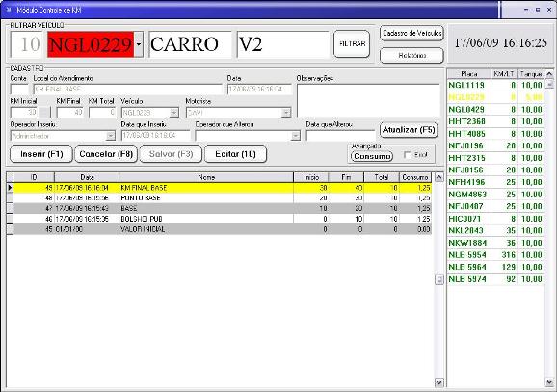This screenshot has height=392, width=557.
Task: Open the vehicle plate NGL0229 dropdown
Action: point(139,44)
